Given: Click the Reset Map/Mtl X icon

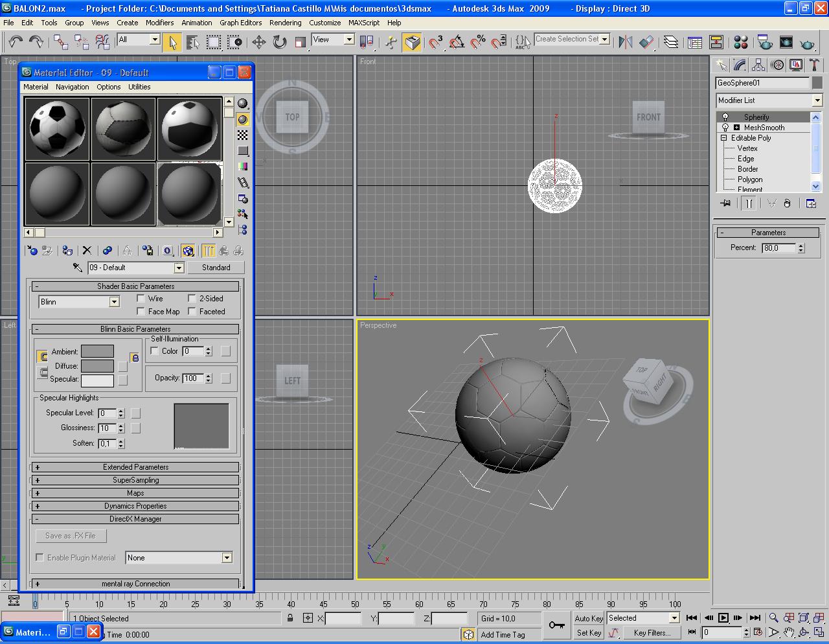Looking at the screenshot, I should pyautogui.click(x=87, y=250).
